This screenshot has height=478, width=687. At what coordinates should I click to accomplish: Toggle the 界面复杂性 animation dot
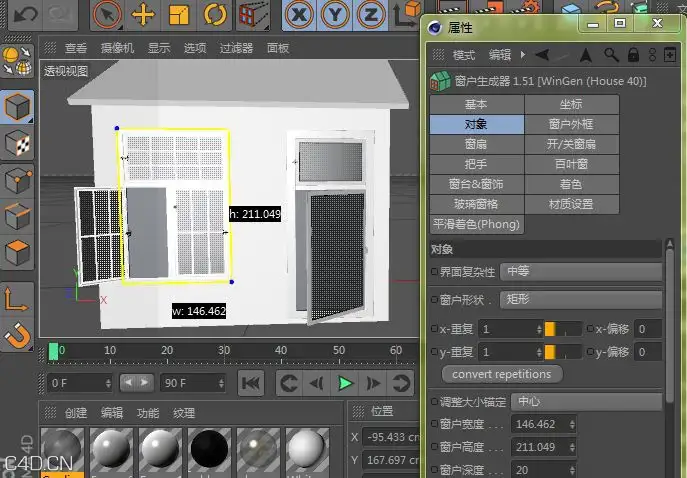click(434, 272)
